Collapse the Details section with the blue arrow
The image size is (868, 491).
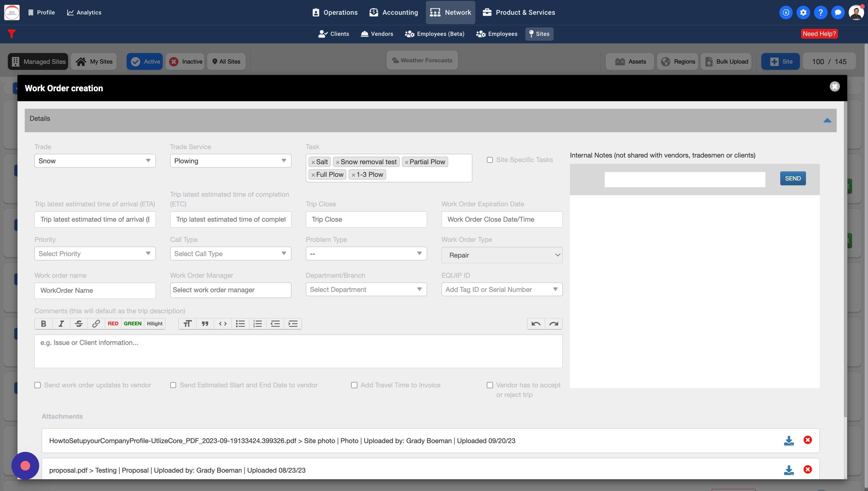pos(827,120)
